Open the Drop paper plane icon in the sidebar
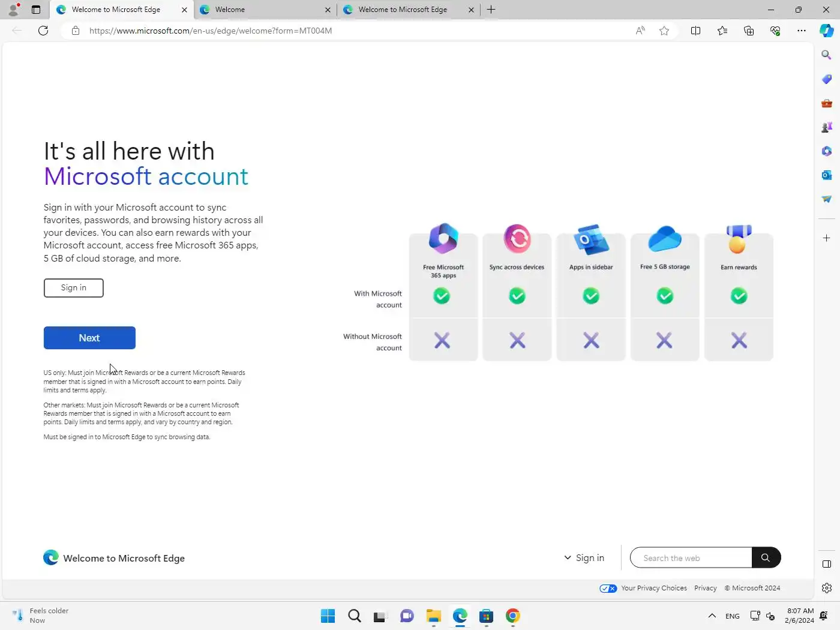840x630 pixels. pos(826,199)
